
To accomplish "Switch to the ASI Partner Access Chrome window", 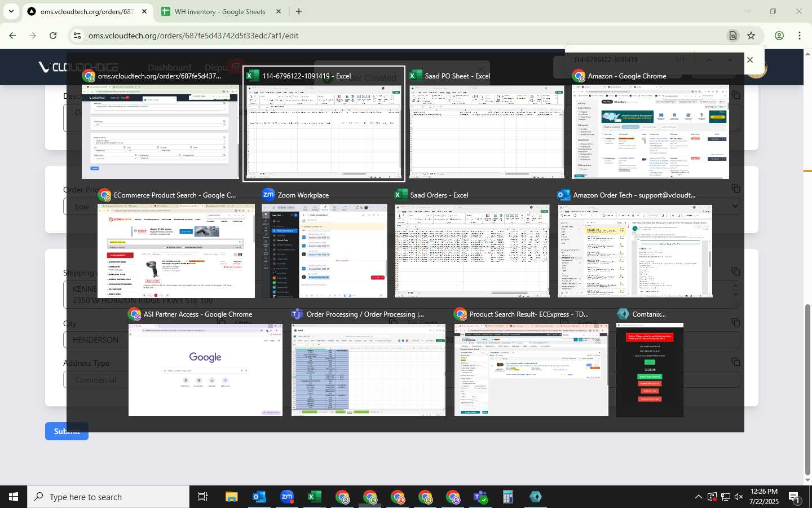I will pos(205,364).
